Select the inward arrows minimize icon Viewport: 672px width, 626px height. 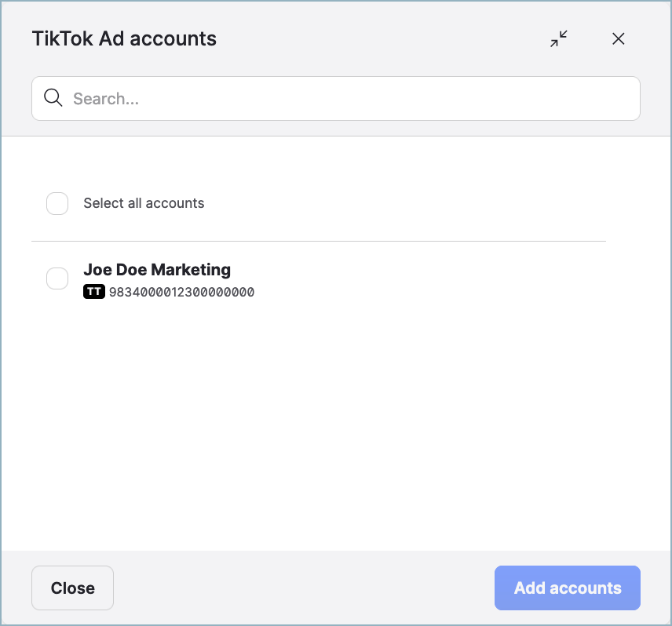559,38
